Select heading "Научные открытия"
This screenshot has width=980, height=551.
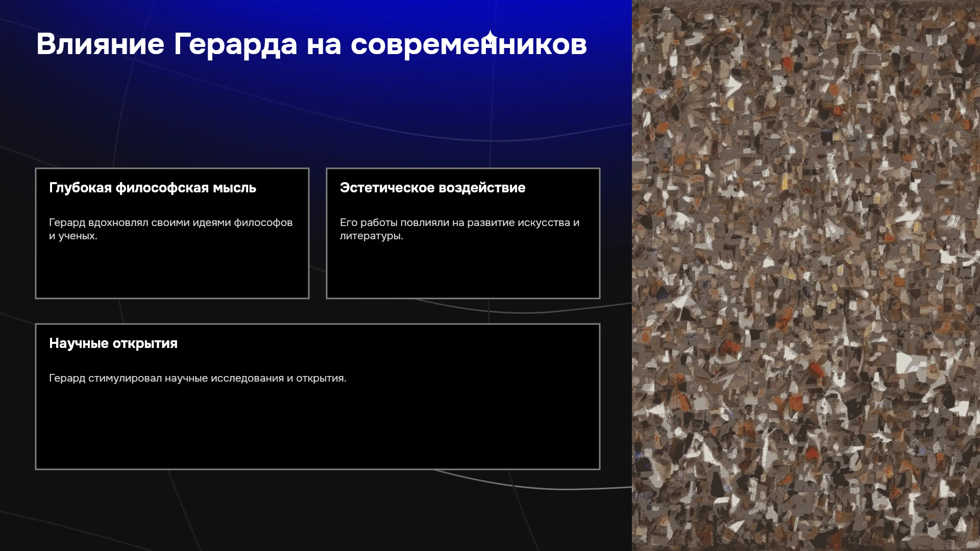[x=113, y=343]
